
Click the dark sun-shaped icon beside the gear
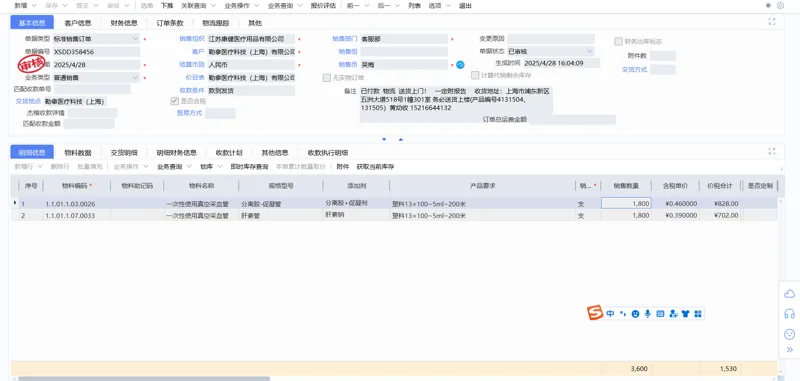coord(768,6)
